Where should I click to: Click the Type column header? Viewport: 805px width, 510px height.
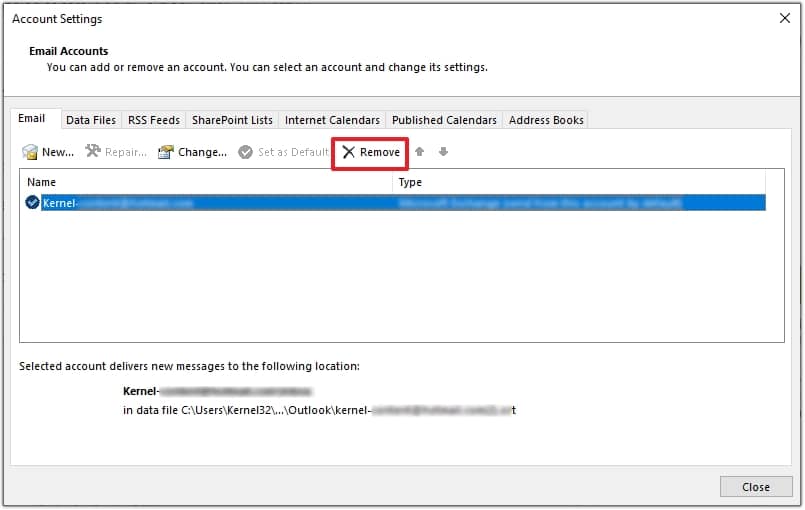579,182
